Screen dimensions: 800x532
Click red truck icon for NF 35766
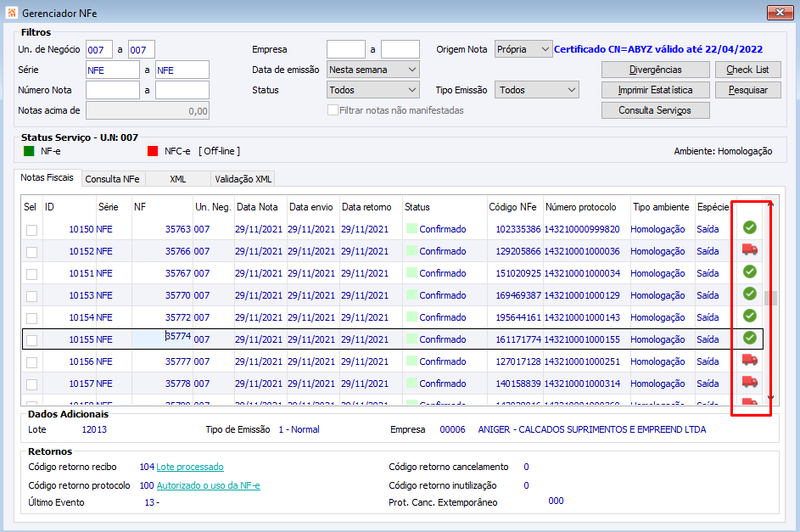point(749,249)
